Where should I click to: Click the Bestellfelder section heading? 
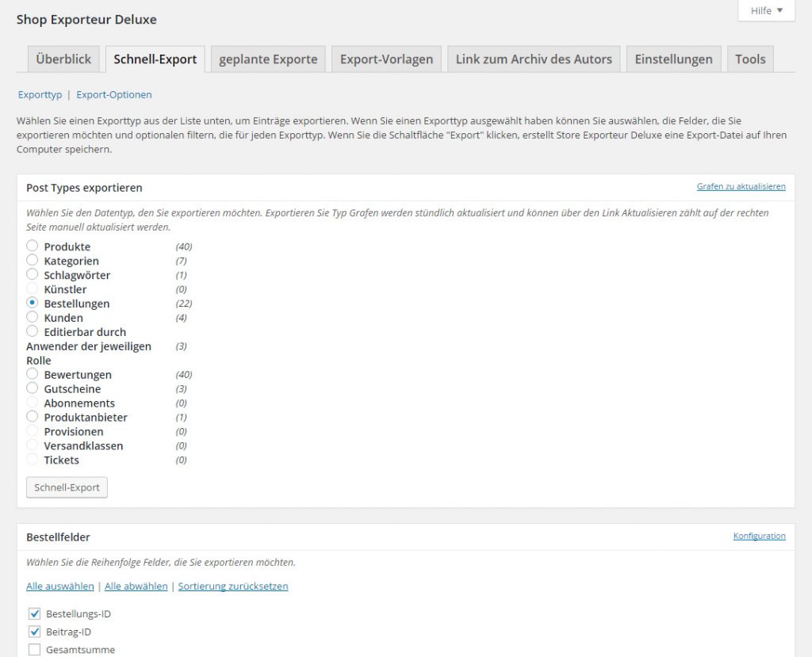[x=58, y=537]
